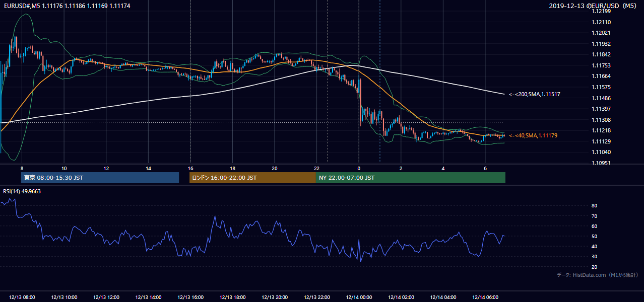Select the 40 SMA 1.11179 label
Screen dimensions: 644x302
pos(533,135)
